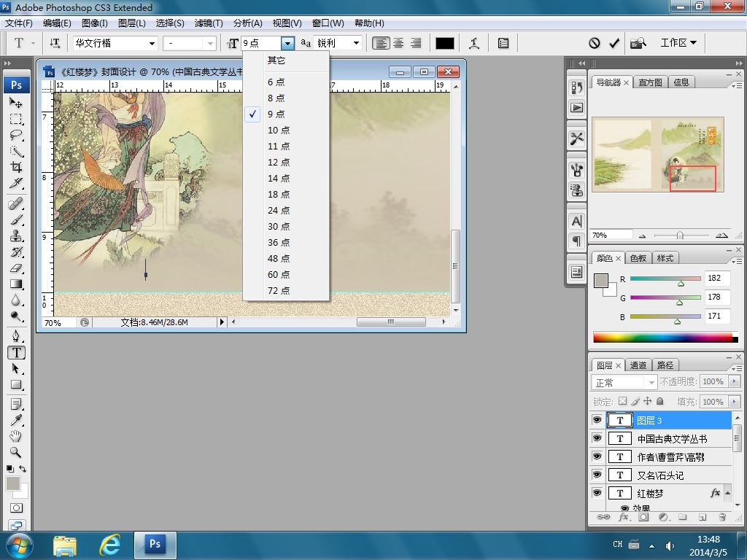The height and width of the screenshot is (560, 747).
Task: Open the layer fill slider arrow
Action: pos(734,402)
